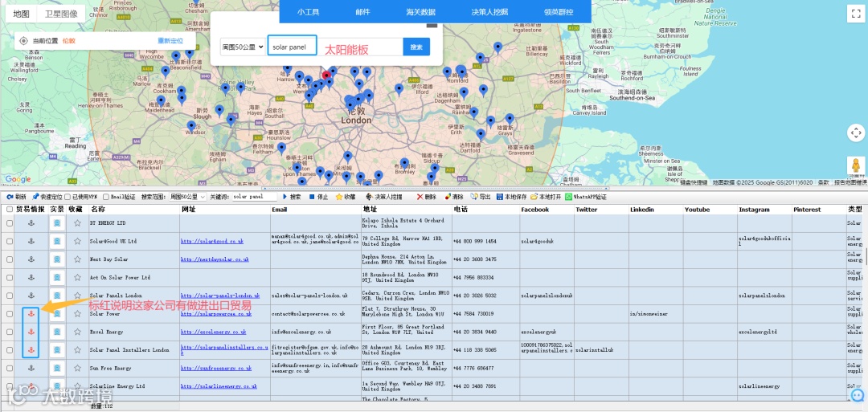Switch to 地图 map view
This screenshot has width=868, height=412.
(x=22, y=14)
